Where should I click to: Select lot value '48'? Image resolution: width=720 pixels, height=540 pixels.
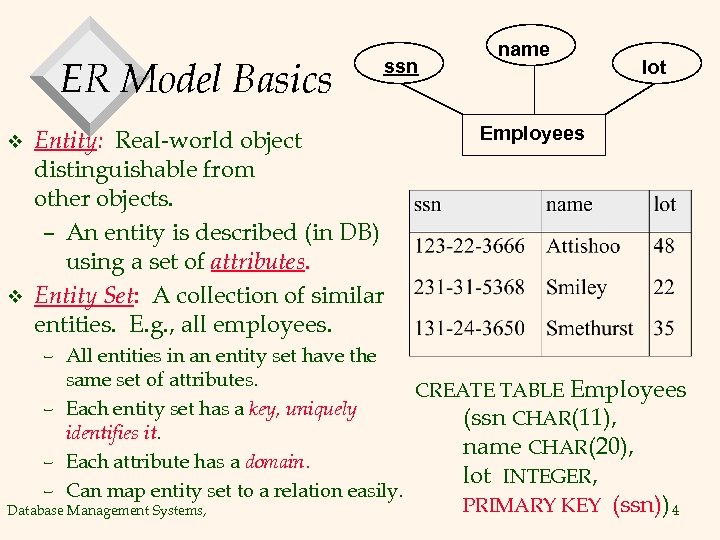(x=664, y=246)
